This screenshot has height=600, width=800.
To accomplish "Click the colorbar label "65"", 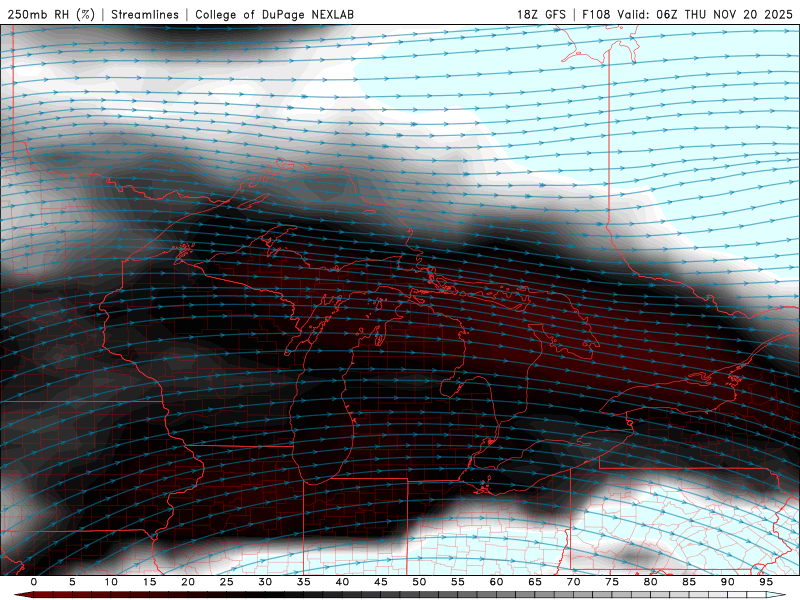I will (535, 582).
